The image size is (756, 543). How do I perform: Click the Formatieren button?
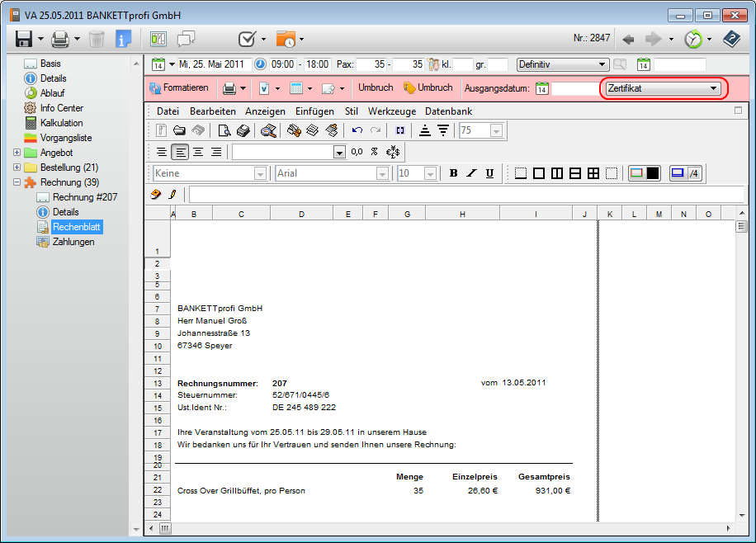(x=179, y=88)
